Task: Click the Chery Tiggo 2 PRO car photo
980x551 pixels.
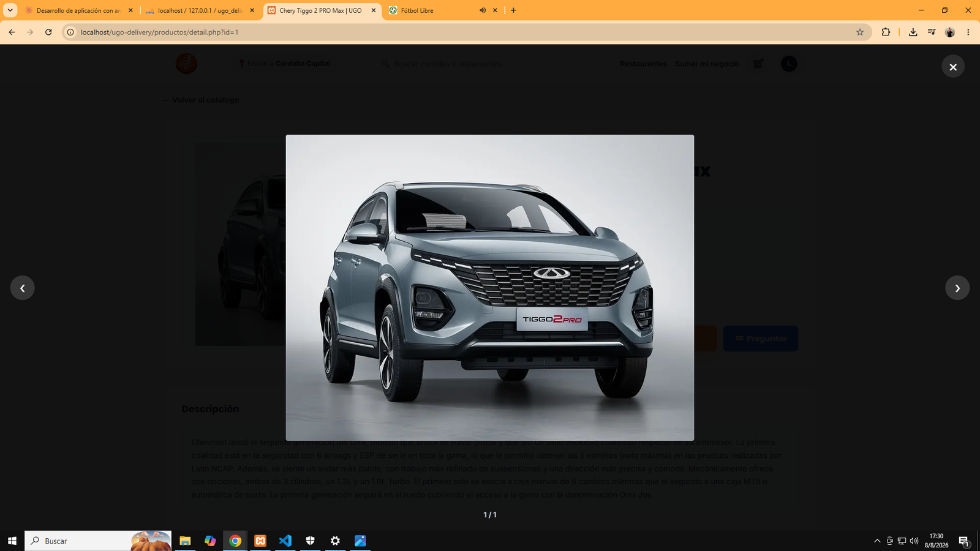Action: coord(490,288)
